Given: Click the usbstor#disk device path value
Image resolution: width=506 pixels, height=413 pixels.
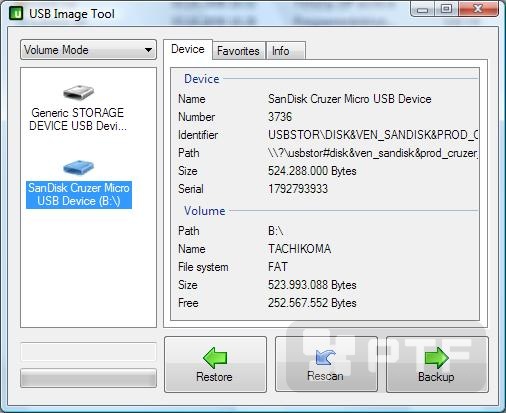Looking at the screenshot, I should (373, 153).
